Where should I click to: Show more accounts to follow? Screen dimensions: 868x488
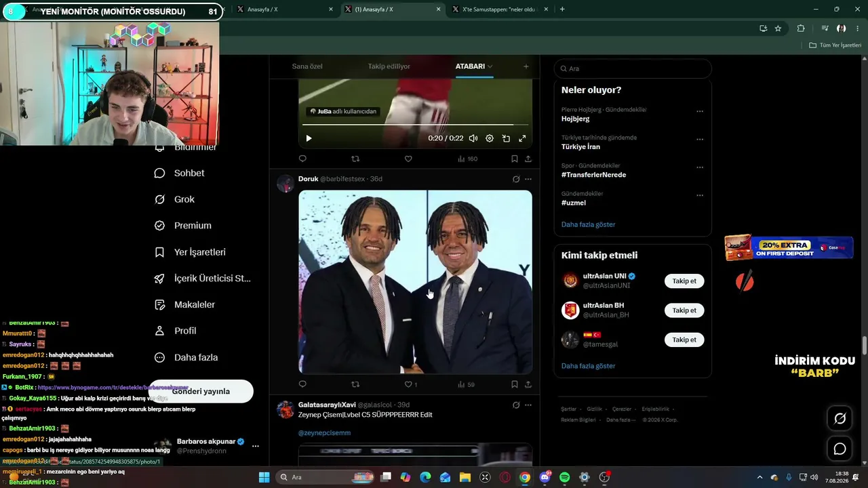589,366
